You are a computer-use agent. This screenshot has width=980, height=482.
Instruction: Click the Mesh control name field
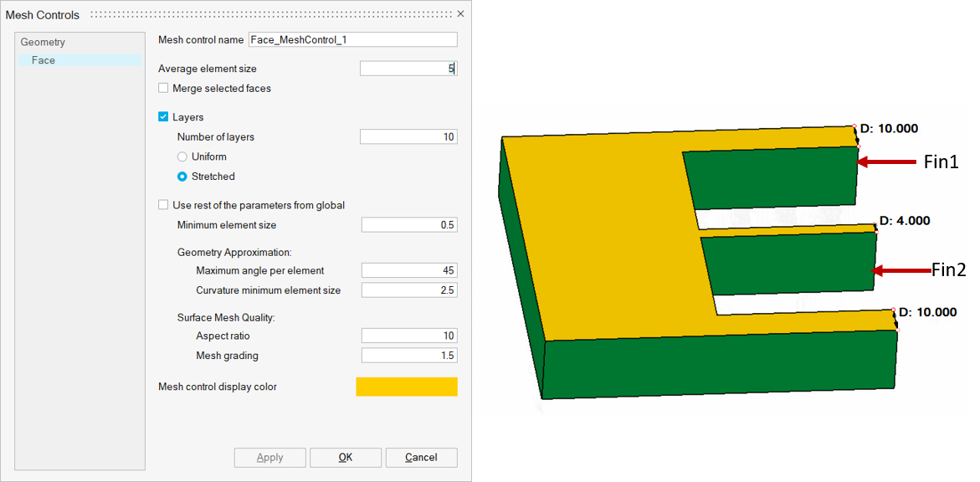352,40
